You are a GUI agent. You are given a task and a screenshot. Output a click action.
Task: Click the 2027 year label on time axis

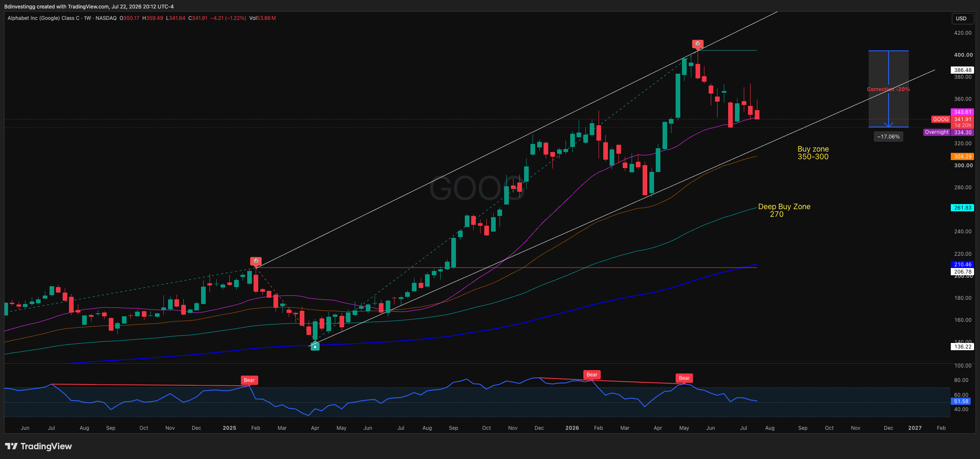point(915,428)
